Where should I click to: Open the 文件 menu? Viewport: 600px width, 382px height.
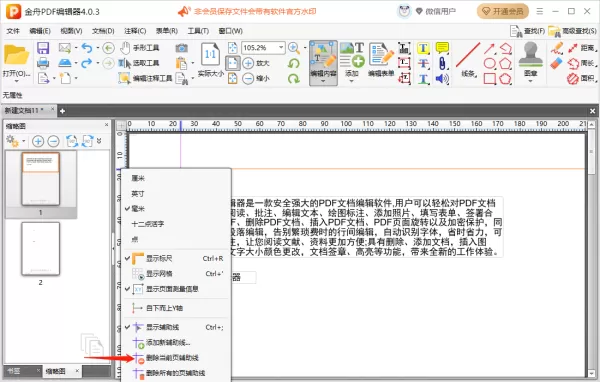[x=13, y=31]
